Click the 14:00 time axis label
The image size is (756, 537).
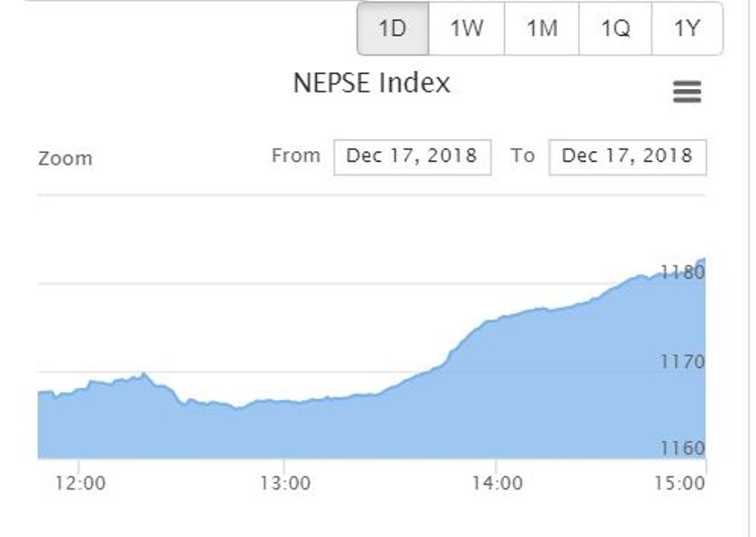(x=497, y=483)
